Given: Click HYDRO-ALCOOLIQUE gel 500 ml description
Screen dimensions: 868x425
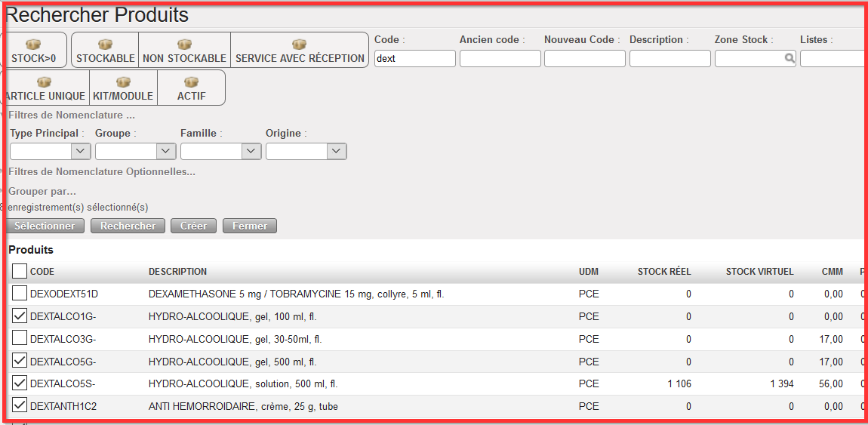Looking at the screenshot, I should pyautogui.click(x=232, y=362).
